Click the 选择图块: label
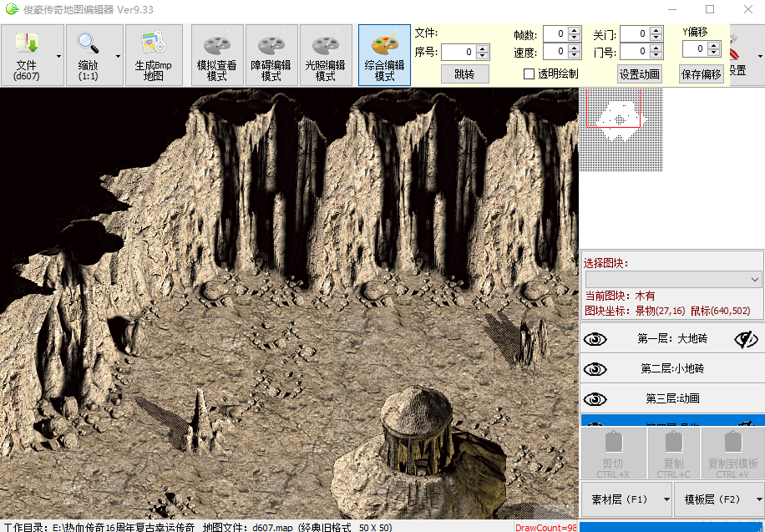The width and height of the screenshot is (765, 532). click(x=606, y=264)
